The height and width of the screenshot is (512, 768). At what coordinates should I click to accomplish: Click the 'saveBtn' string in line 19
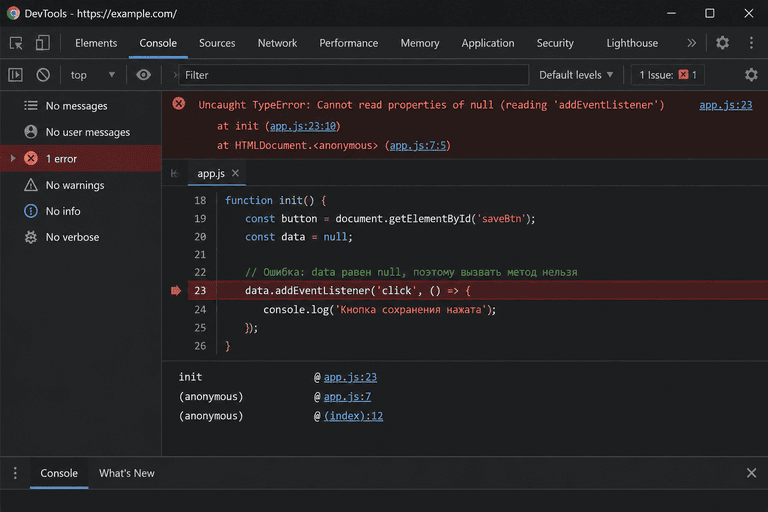[x=502, y=219]
